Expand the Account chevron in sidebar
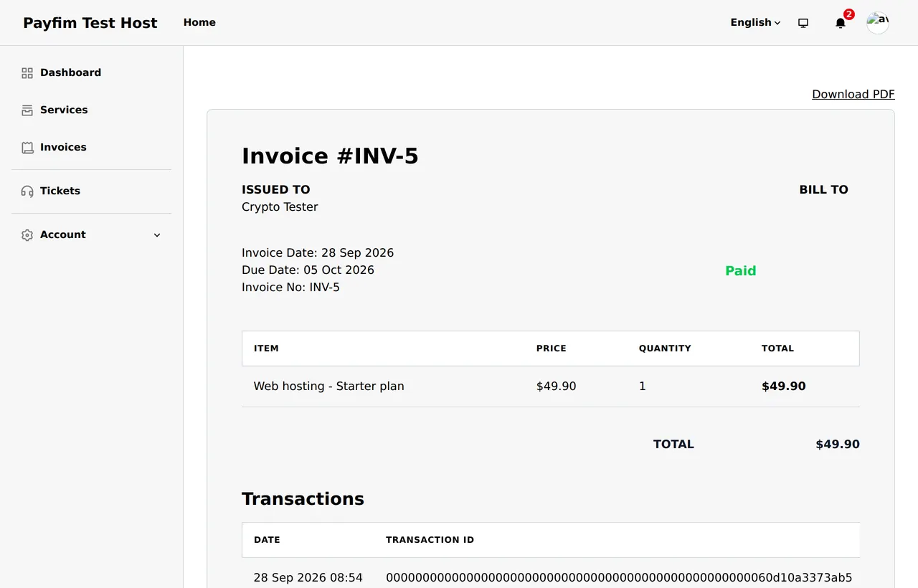This screenshot has height=588, width=918. click(x=157, y=235)
